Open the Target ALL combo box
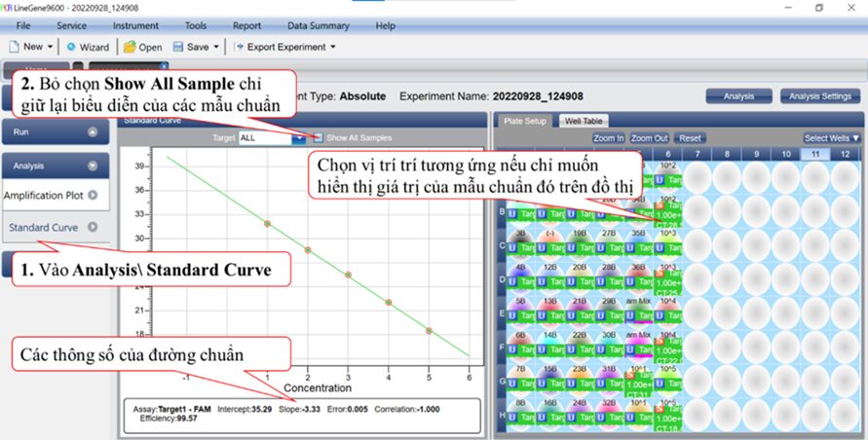The height and width of the screenshot is (440, 868). 272,138
